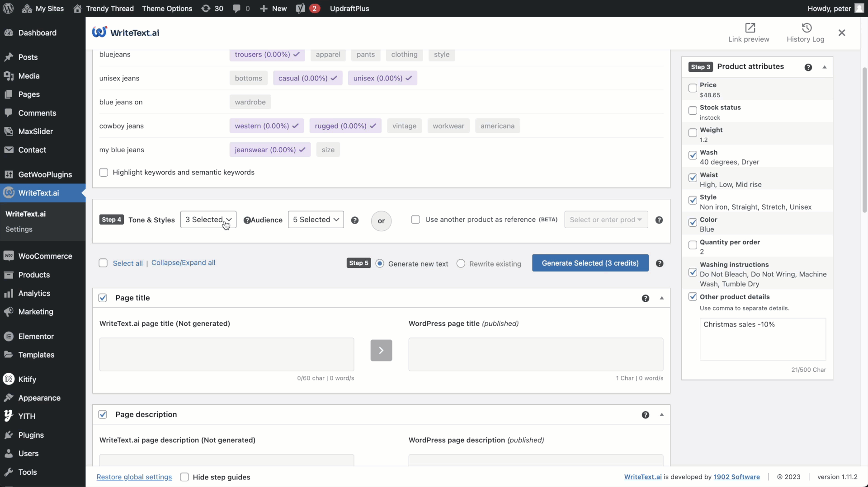
Task: Open the WordPress logo menu
Action: tap(8, 8)
